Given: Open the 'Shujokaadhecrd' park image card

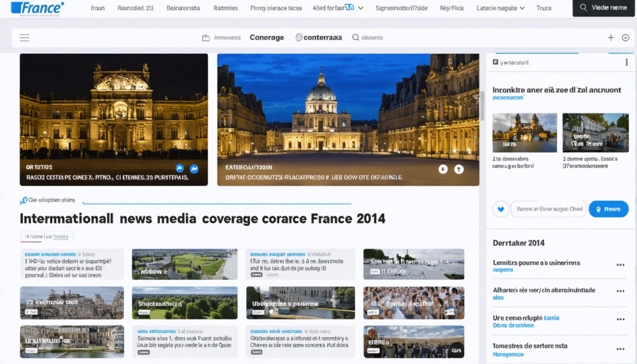Looking at the screenshot, I should [185, 303].
